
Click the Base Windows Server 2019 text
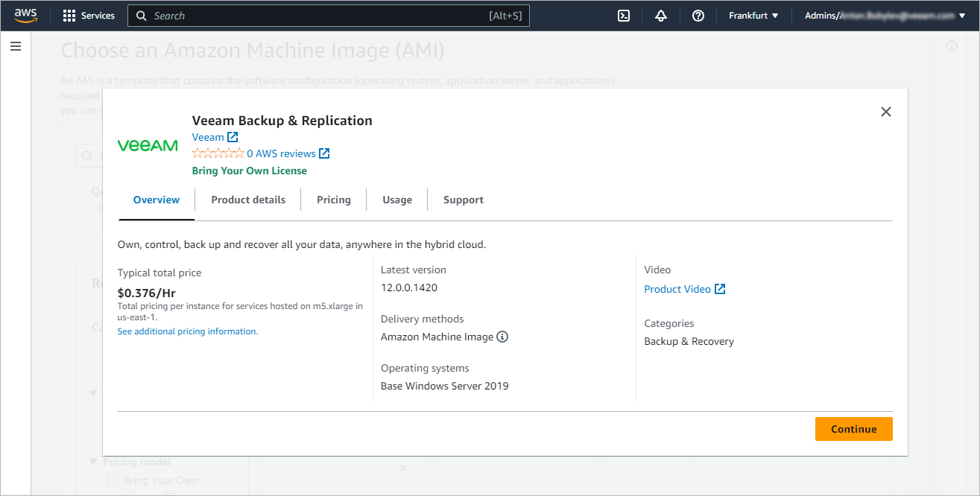point(445,386)
